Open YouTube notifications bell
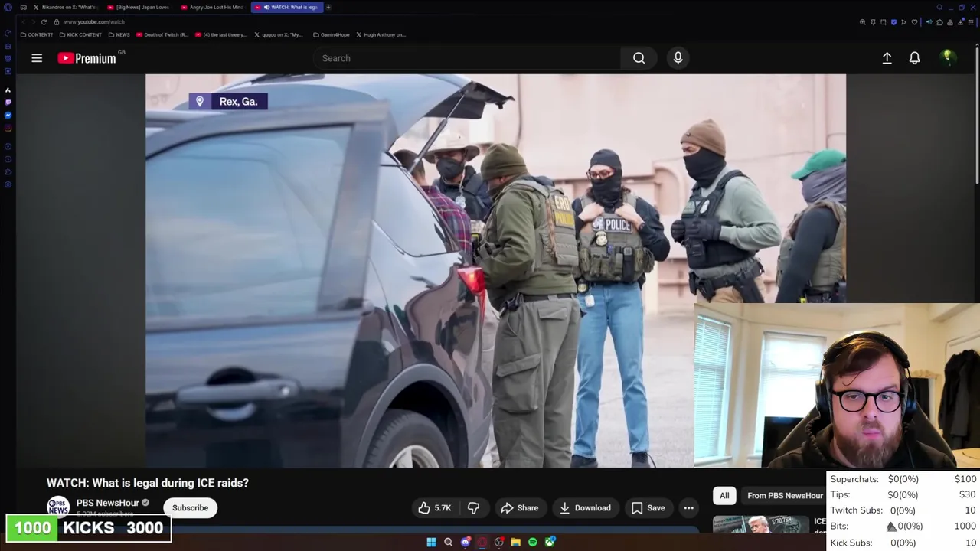980x551 pixels. [914, 58]
